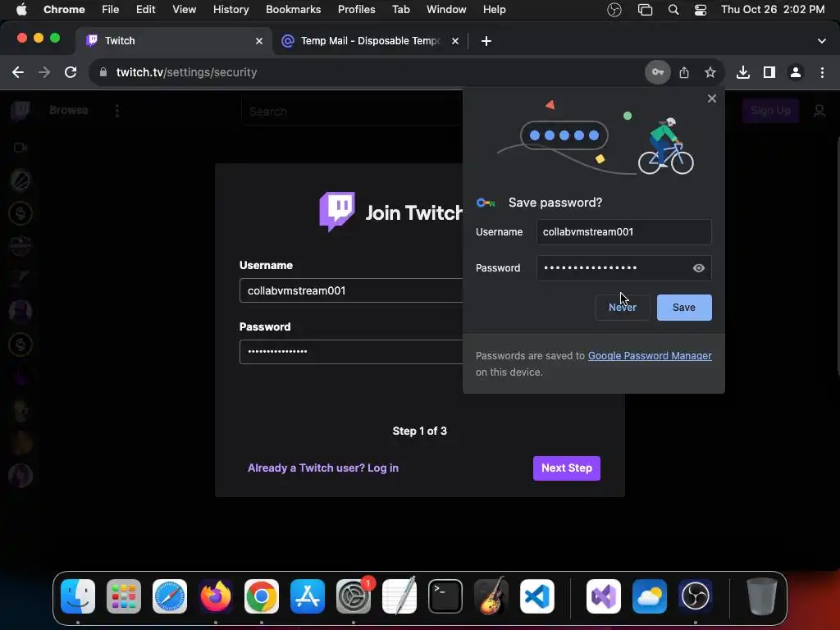This screenshot has width=840, height=630.
Task: Open Safari from the Dock
Action: pyautogui.click(x=170, y=596)
